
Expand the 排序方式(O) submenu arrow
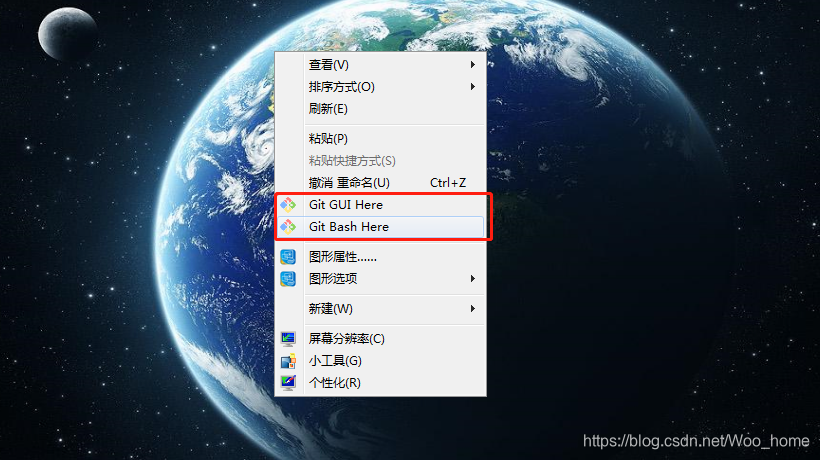tap(472, 87)
